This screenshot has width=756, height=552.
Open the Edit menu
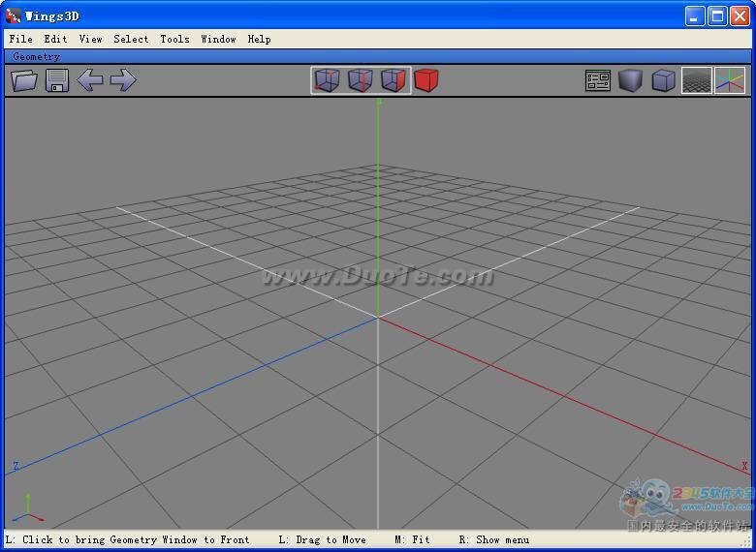click(x=55, y=39)
